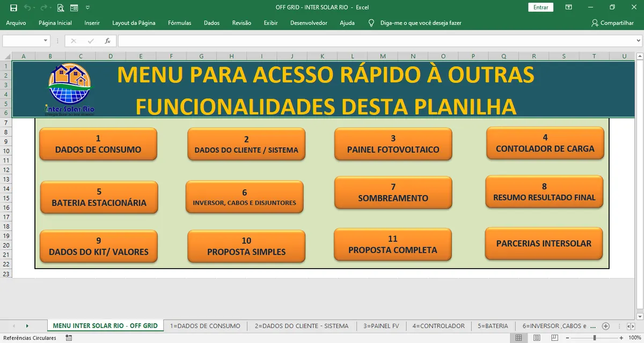
Task: Click the 4 CONTOLADOR DE CARGA button
Action: pos(545,143)
